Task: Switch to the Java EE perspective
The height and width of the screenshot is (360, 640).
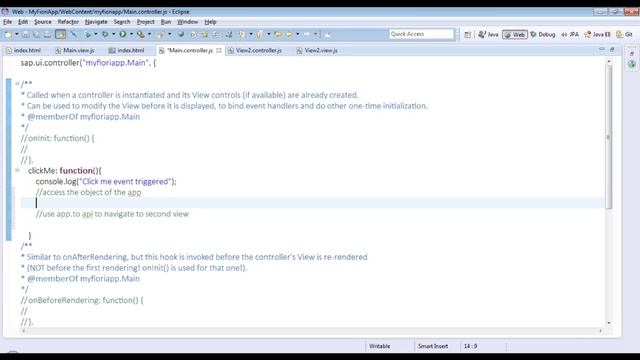Action: click(x=598, y=35)
